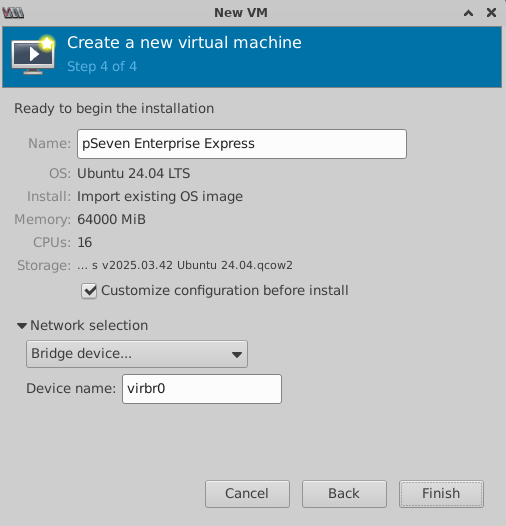This screenshot has height=526, width=506.
Task: Click the Virtual Machine Manager title bar icon
Action: (x=13, y=13)
